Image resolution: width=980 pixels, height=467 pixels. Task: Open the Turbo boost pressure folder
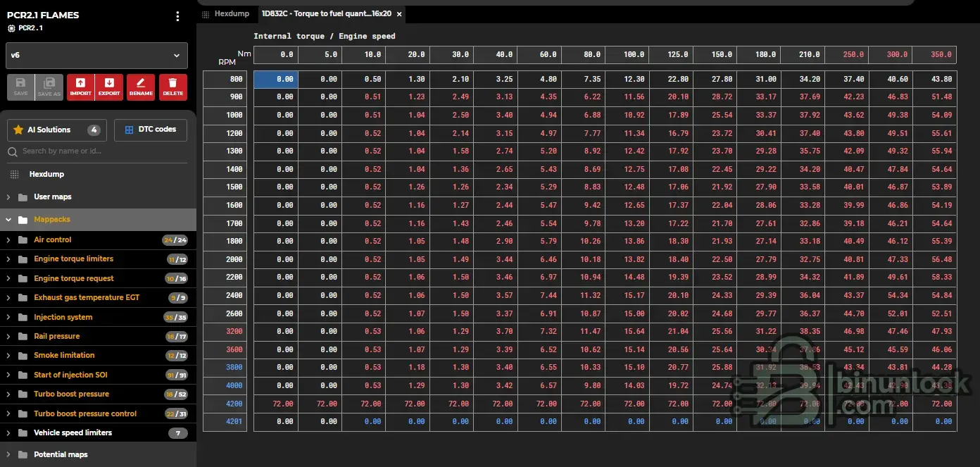click(71, 394)
